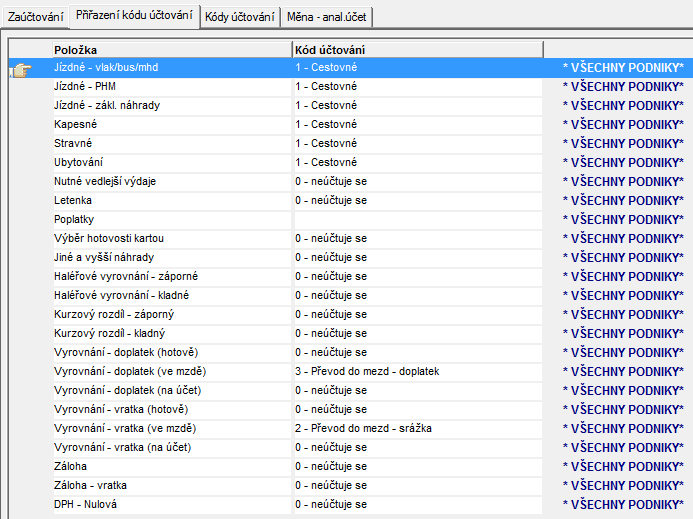Click 0 - neúčtuje se code for Záloha

pos(418,467)
